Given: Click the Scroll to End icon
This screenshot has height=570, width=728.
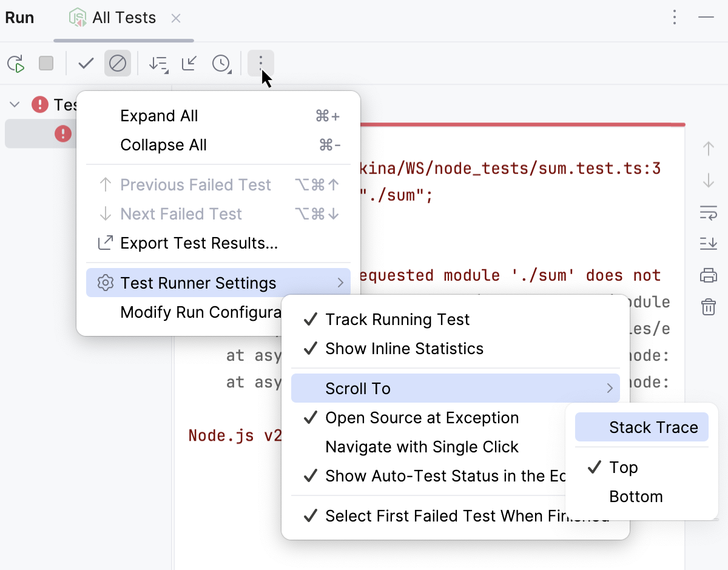Looking at the screenshot, I should coord(708,243).
